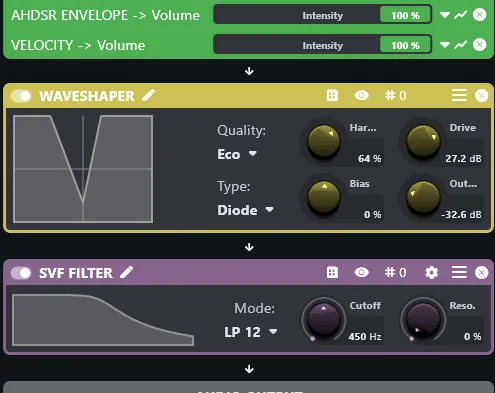The width and height of the screenshot is (495, 393).
Task: Toggle SVF Filter eye visibility icon
Action: click(x=361, y=273)
